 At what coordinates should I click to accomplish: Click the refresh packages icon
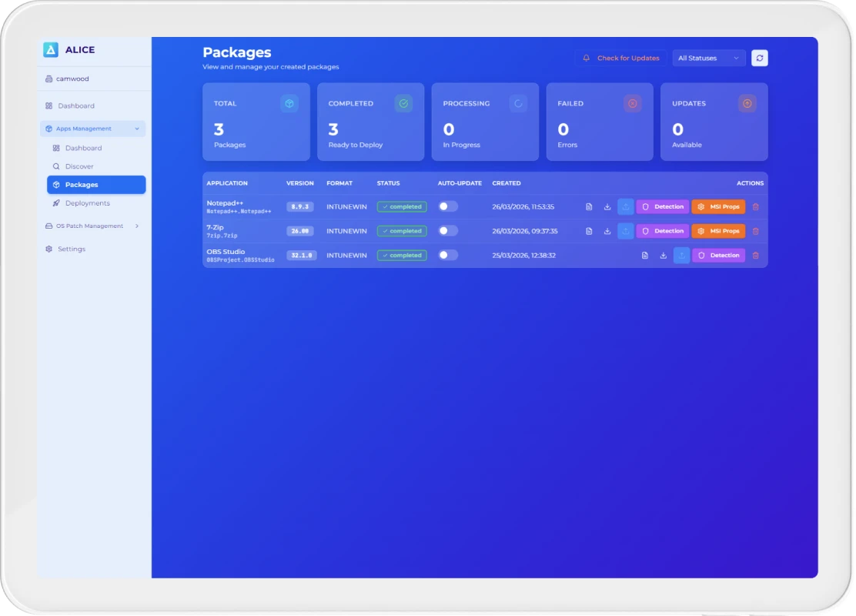759,59
